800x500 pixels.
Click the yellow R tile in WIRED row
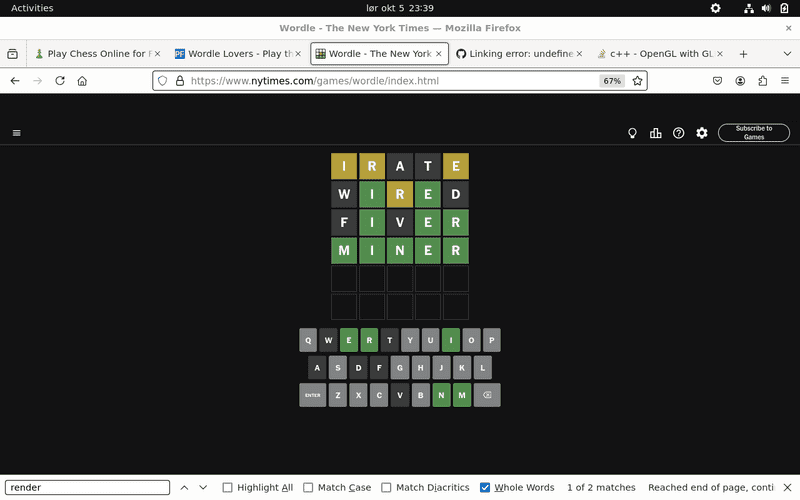(x=400, y=194)
